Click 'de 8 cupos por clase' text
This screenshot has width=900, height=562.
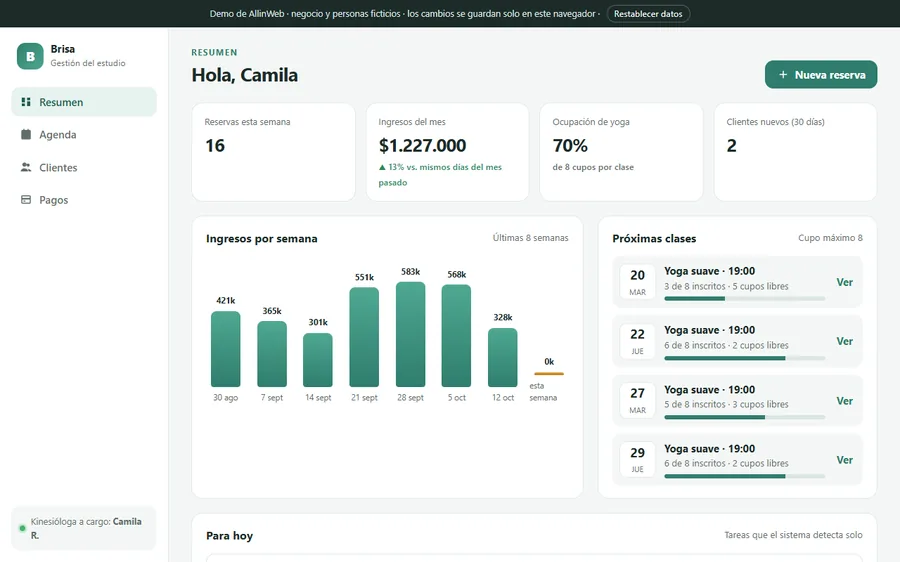pos(593,167)
